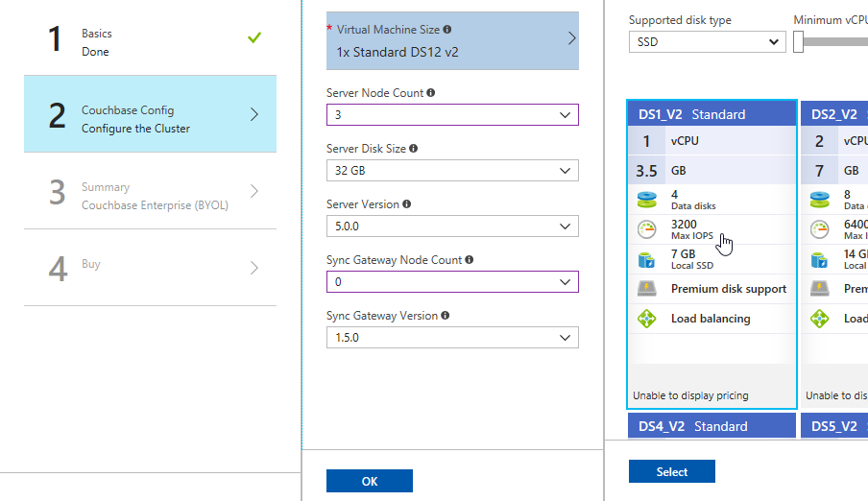Click info icon beside Sync Gateway Node Count
The image size is (868, 501).
point(470,260)
